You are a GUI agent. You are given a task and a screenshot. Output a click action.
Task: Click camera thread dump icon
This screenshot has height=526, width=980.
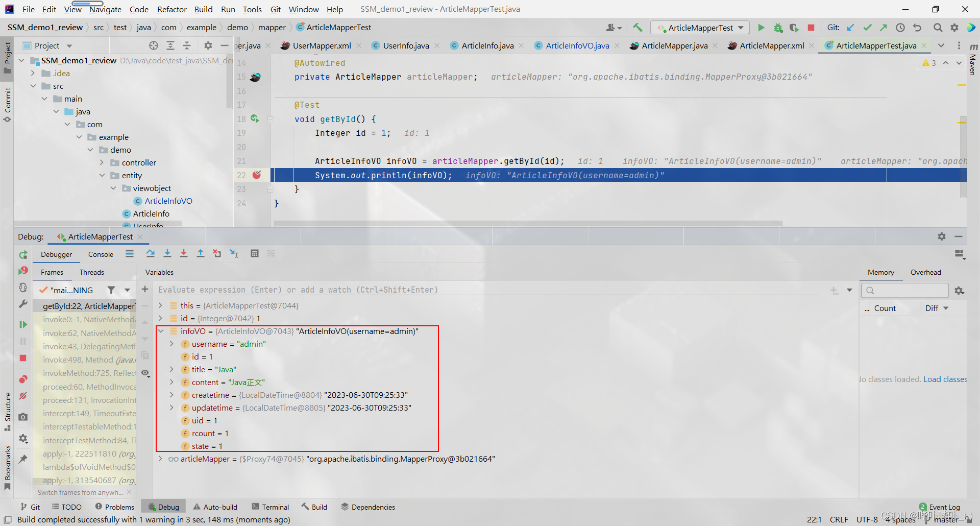[23, 417]
